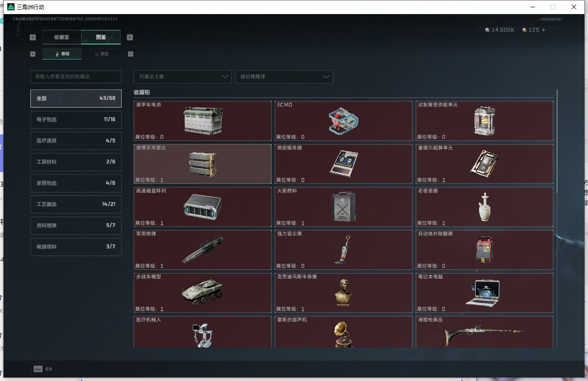Click the 火箭燃料 name label
Screen dimensions: 588x381
tap(287, 191)
